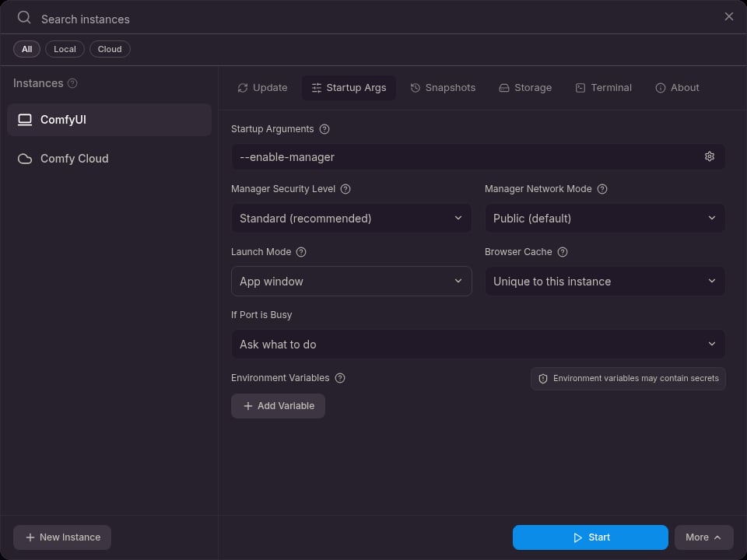The image size is (747, 560).
Task: Add a new environment variable
Action: click(279, 406)
